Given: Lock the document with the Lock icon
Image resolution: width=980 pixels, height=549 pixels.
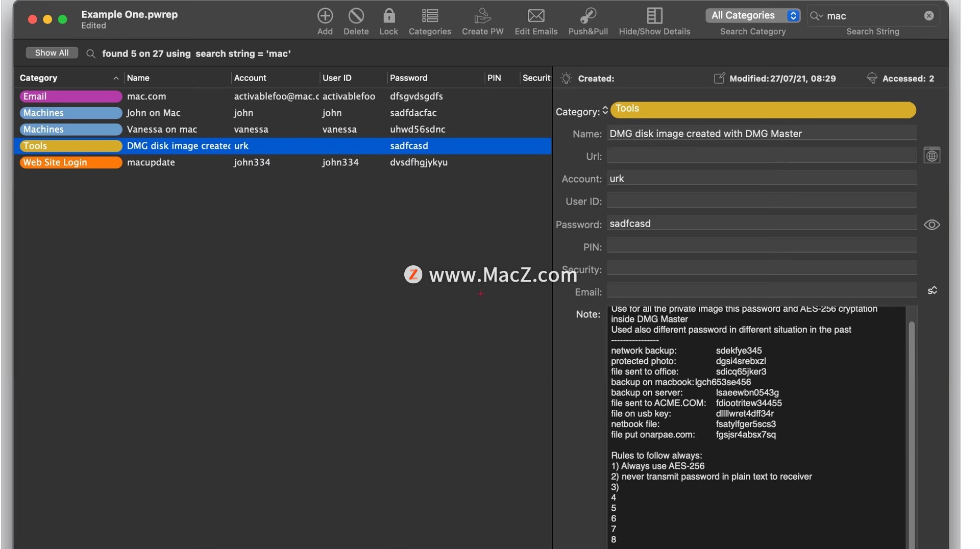Looking at the screenshot, I should tap(388, 16).
